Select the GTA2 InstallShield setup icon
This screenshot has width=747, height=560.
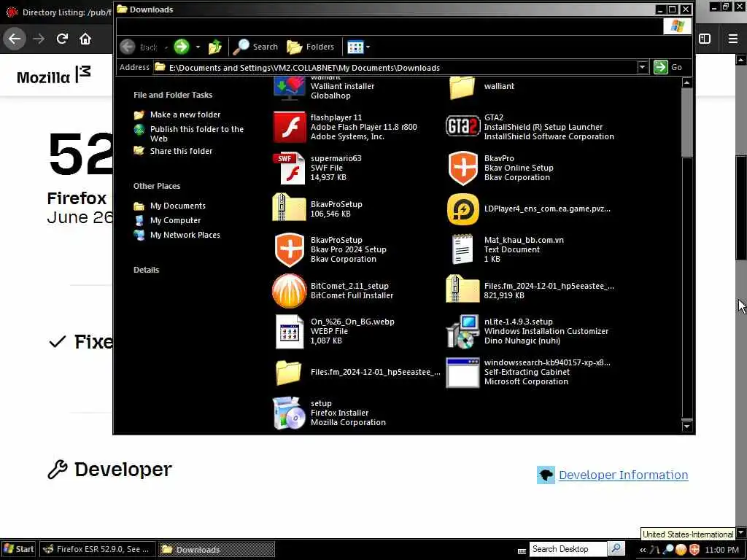point(462,127)
